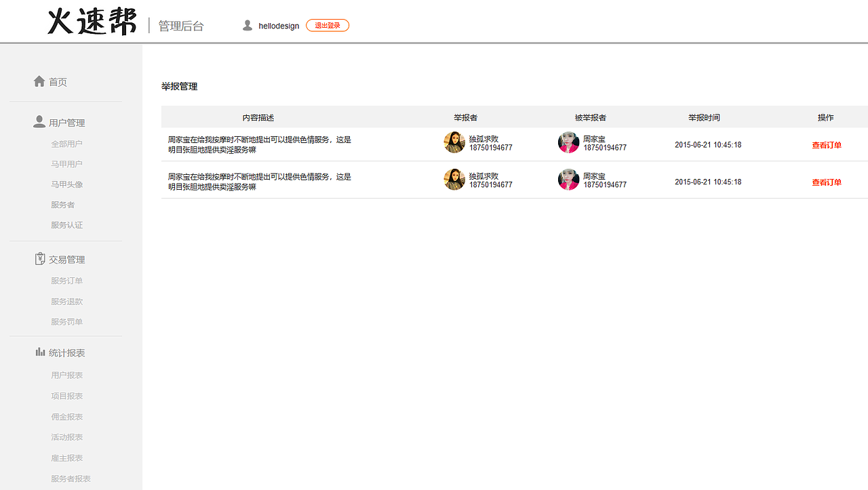The image size is (868, 490).
Task: Click the 退出登录 logout button
Action: (328, 25)
